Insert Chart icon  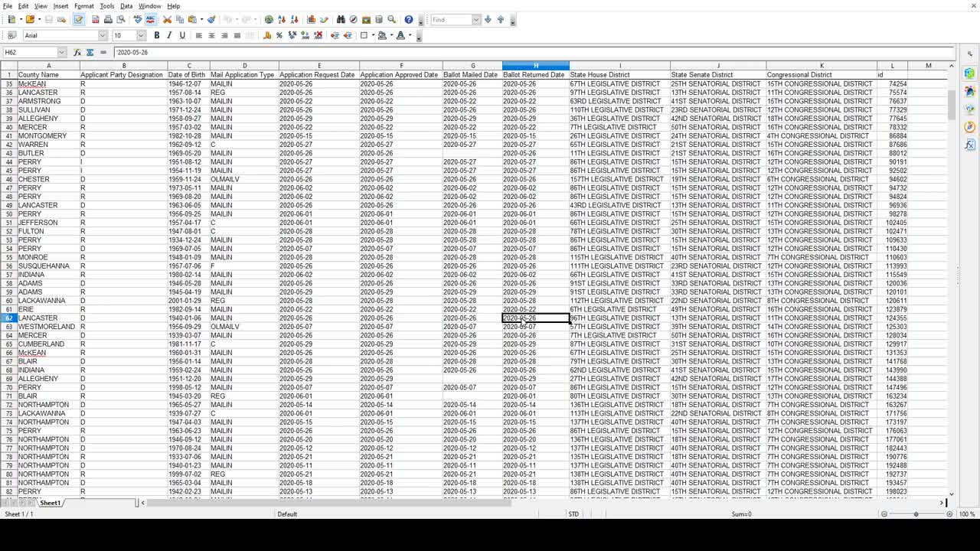[x=312, y=19]
